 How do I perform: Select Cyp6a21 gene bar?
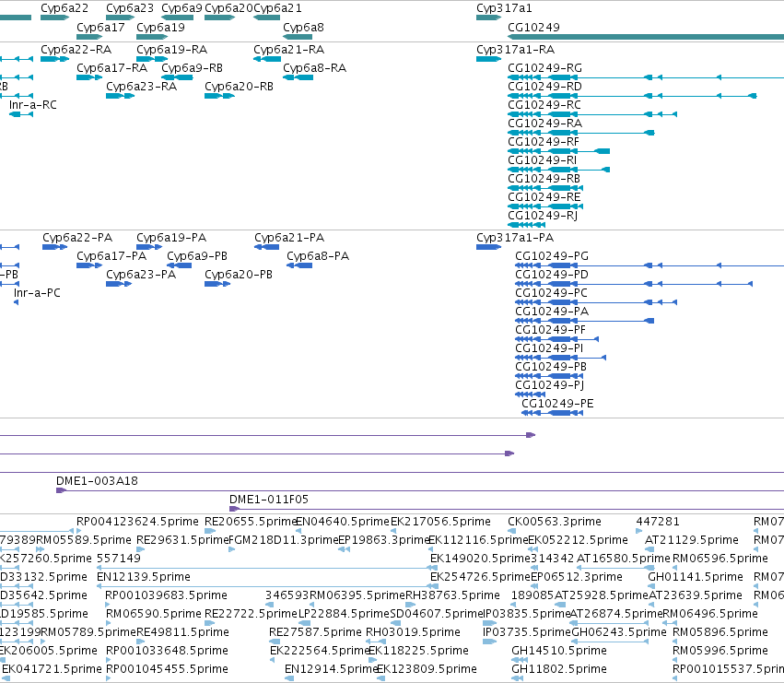(266, 18)
